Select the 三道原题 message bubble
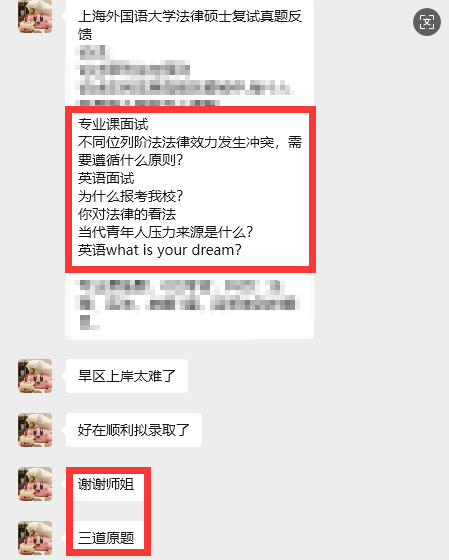Viewport: 449px width, 560px height. tap(106, 538)
